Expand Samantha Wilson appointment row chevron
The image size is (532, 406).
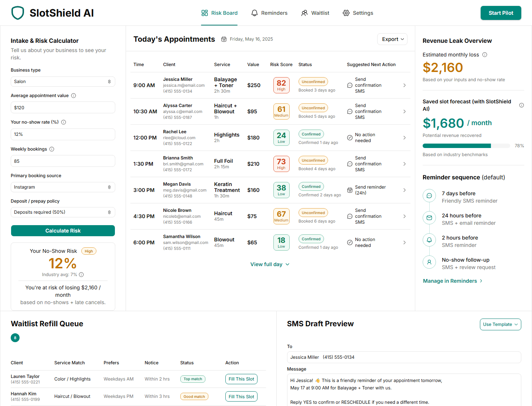405,242
